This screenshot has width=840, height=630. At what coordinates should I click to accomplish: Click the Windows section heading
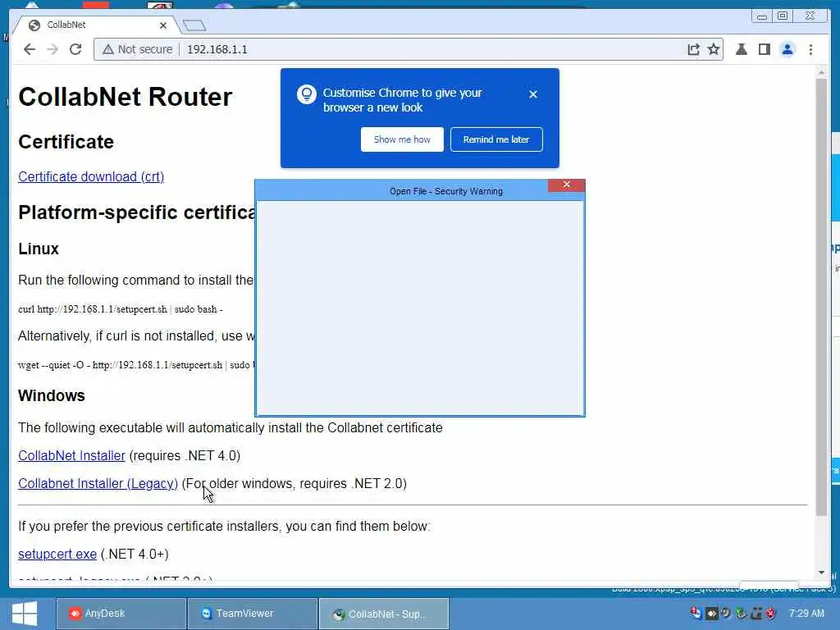[52, 395]
